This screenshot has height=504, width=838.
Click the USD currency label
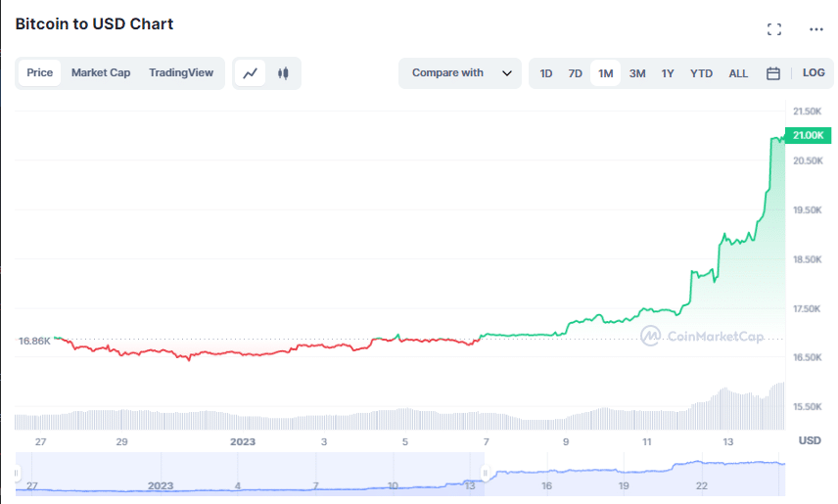point(810,440)
